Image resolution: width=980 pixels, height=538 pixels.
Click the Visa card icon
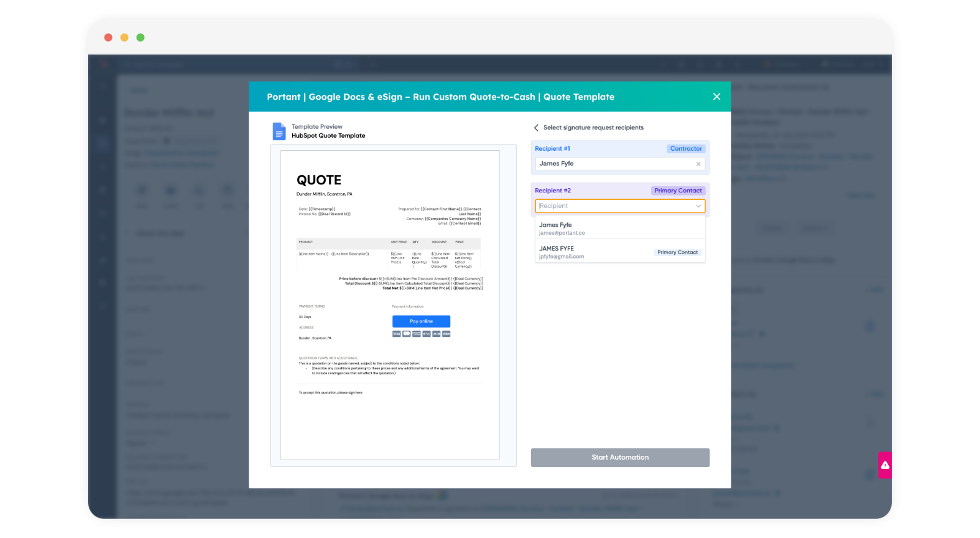click(396, 334)
